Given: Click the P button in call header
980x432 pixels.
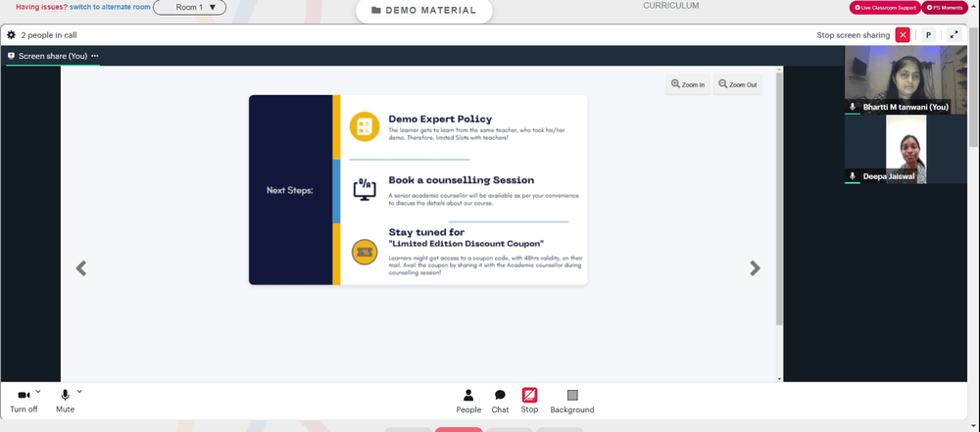Looking at the screenshot, I should [929, 35].
